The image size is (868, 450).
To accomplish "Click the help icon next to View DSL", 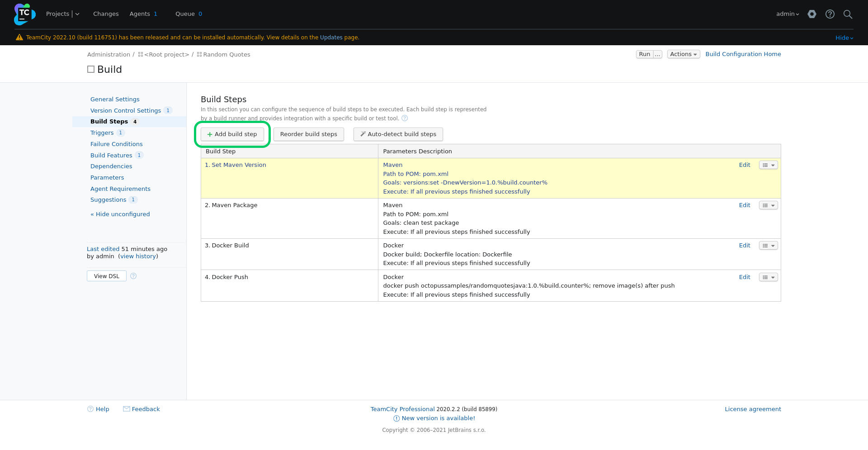I will [x=133, y=276].
